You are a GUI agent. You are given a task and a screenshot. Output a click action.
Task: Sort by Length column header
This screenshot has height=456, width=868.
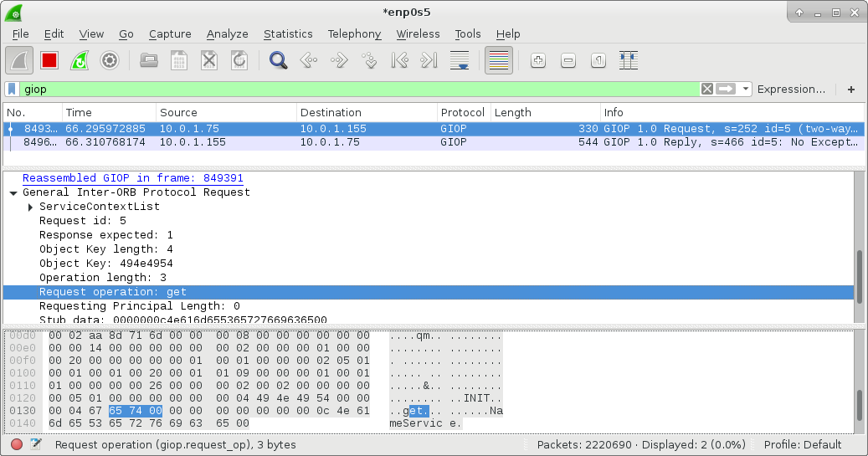545,112
